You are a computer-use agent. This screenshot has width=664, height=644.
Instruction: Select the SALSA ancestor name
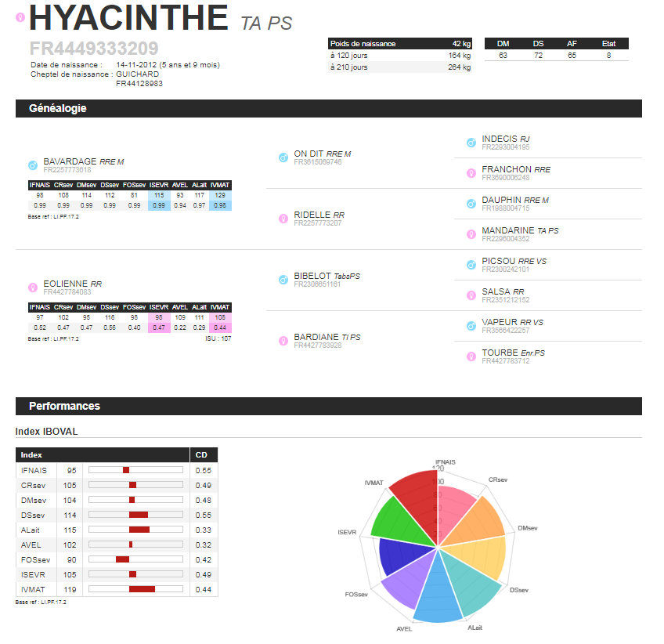496,291
